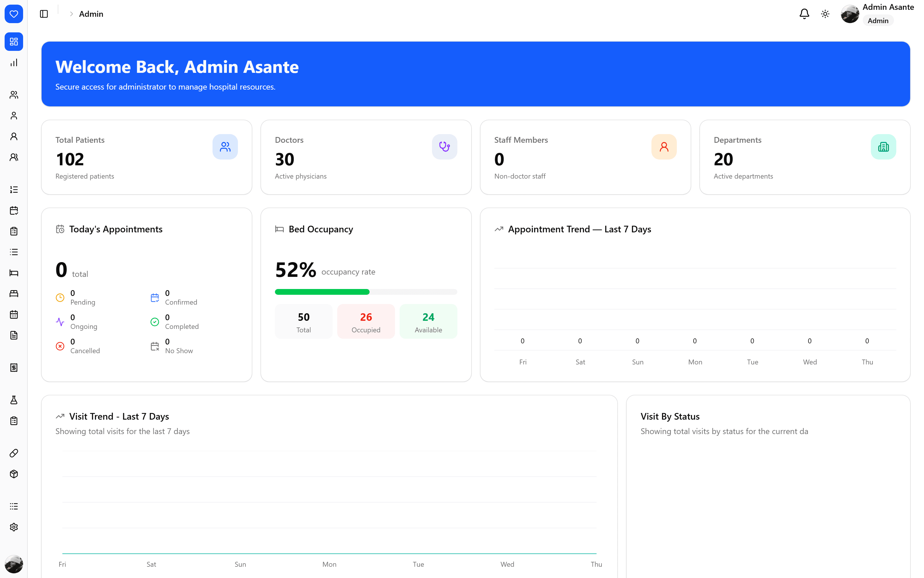The height and width of the screenshot is (578, 924).
Task: Click the Ongoing appointments pulse icon
Action: point(60,322)
